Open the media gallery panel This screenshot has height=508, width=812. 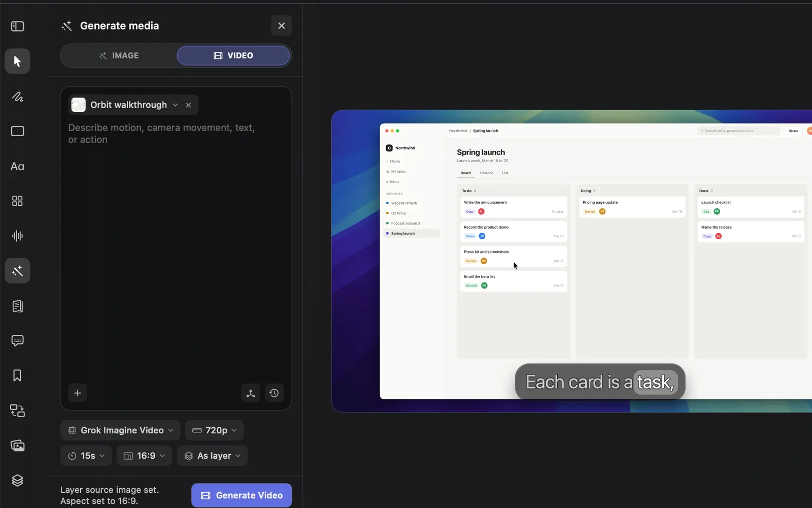17,446
